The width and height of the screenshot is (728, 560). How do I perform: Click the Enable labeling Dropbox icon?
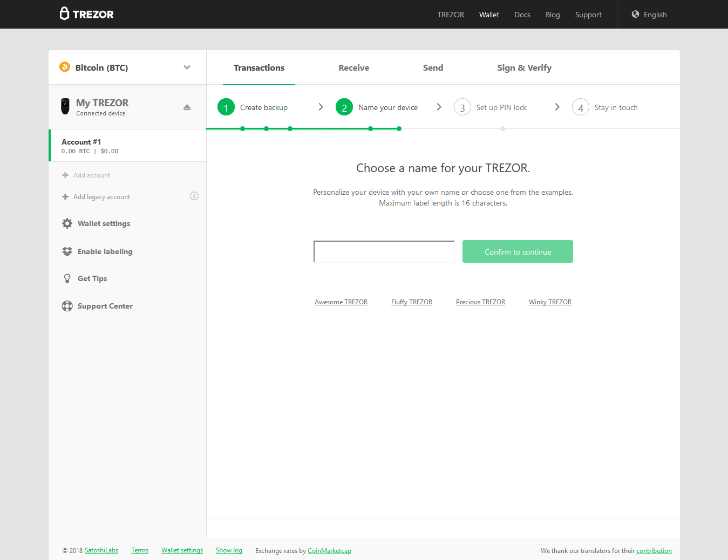click(67, 251)
